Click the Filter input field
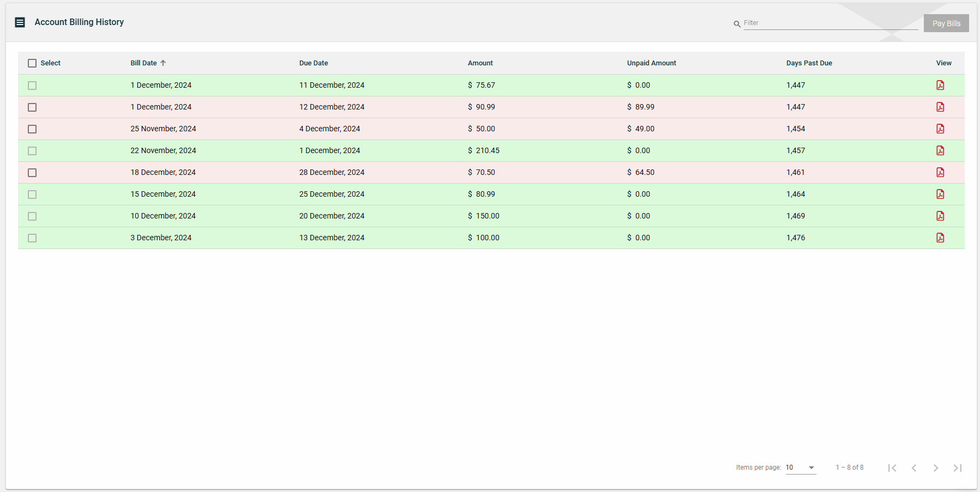This screenshot has width=980, height=492. tap(818, 23)
